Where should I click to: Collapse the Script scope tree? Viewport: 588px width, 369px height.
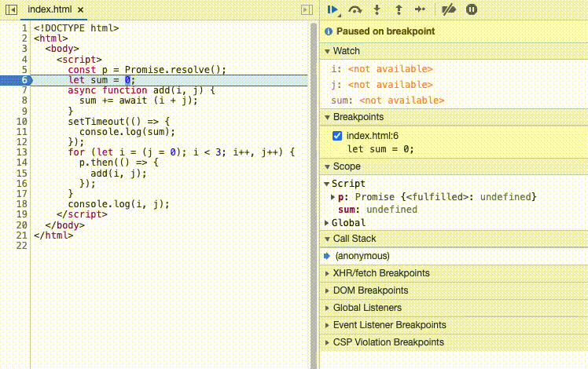point(327,184)
